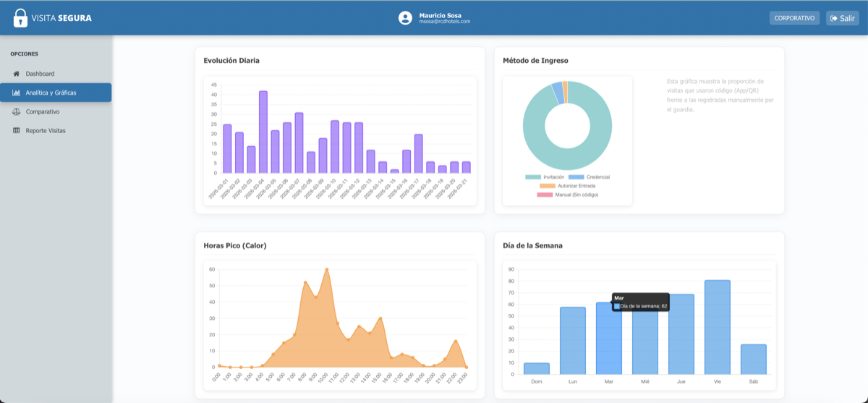
Task: Toggle Manual (Sin código) legend series
Action: pos(567,195)
